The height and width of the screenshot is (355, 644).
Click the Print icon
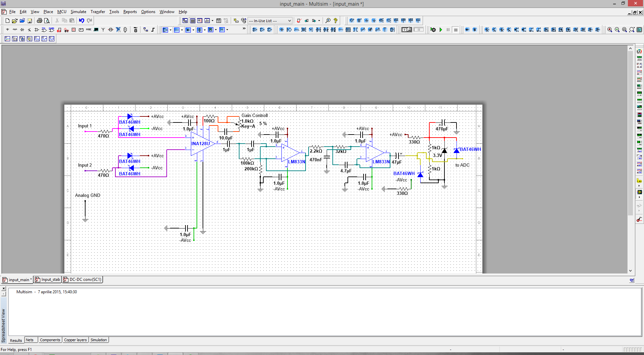pos(40,21)
